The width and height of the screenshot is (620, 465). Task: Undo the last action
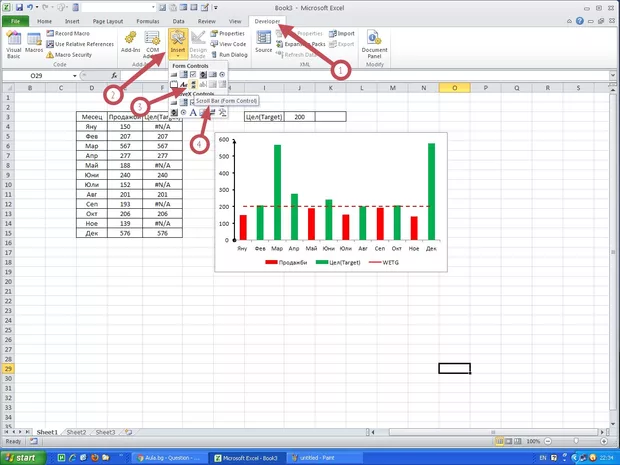pos(30,8)
